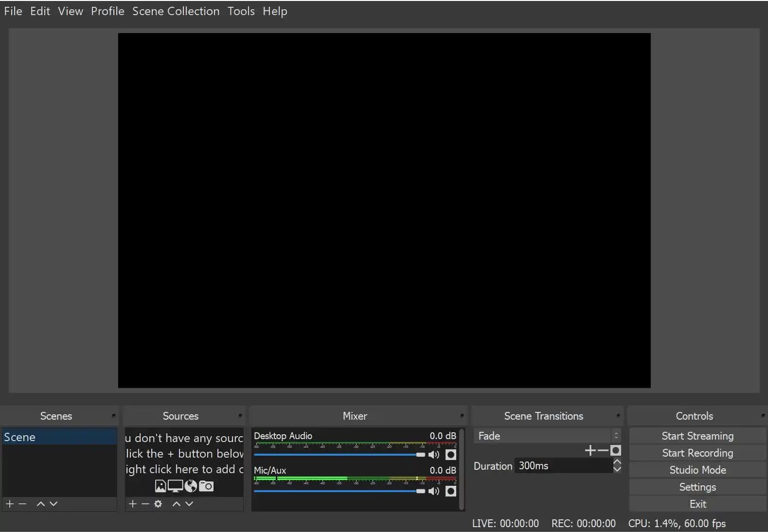Click Start Recording button
The height and width of the screenshot is (532, 768).
697,453
